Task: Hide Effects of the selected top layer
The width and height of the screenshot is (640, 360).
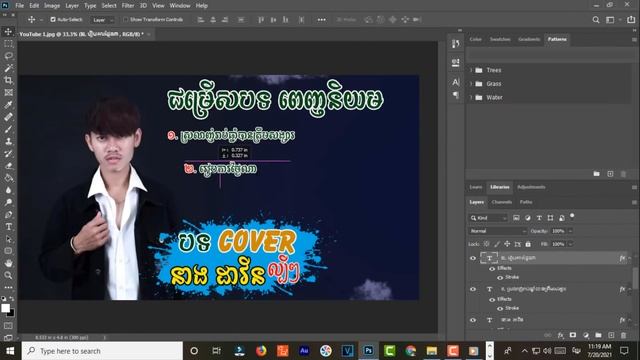Action: (492, 269)
